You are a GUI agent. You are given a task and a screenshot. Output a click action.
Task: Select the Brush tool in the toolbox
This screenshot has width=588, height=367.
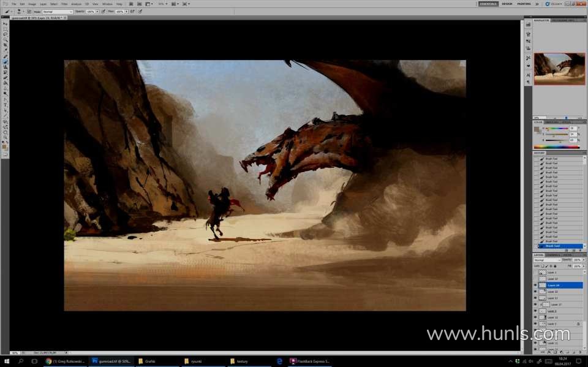(x=6, y=61)
